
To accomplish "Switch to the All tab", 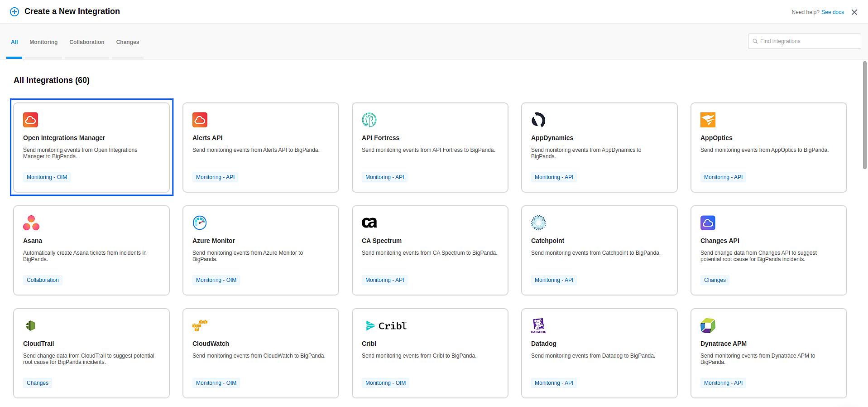I will (14, 42).
